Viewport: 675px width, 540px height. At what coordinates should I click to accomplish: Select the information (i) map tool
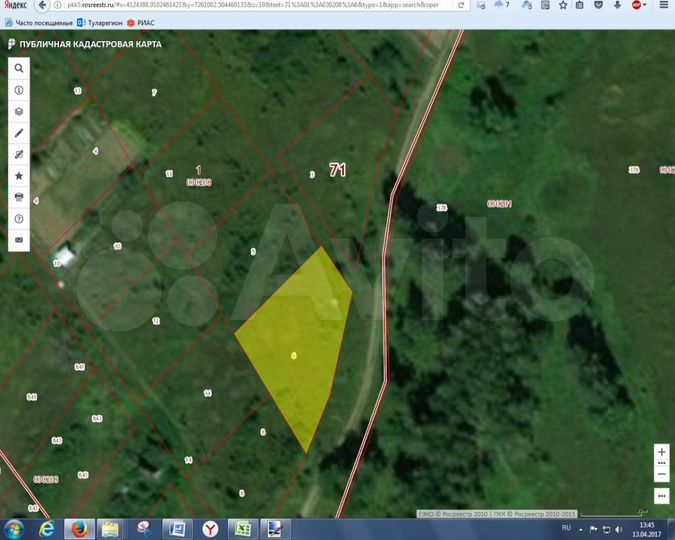tap(19, 90)
